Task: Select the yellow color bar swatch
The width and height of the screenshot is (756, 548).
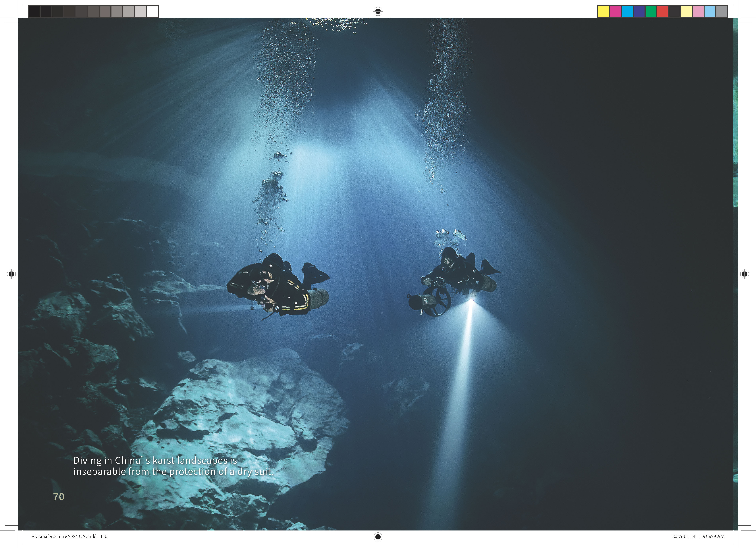Action: [x=603, y=11]
